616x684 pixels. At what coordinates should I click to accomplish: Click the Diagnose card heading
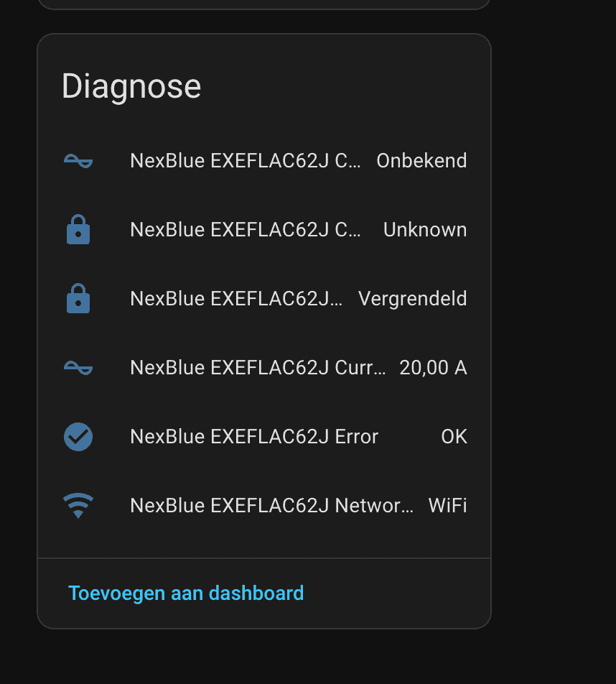coord(131,87)
